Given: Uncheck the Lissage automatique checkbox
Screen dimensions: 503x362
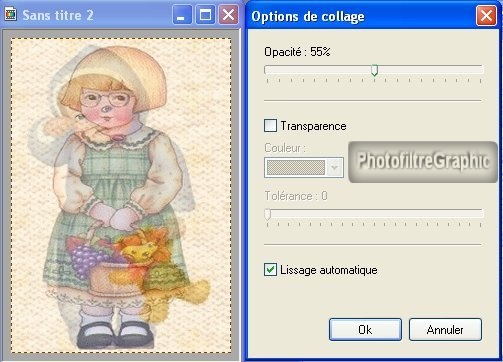Looking at the screenshot, I should (x=270, y=270).
